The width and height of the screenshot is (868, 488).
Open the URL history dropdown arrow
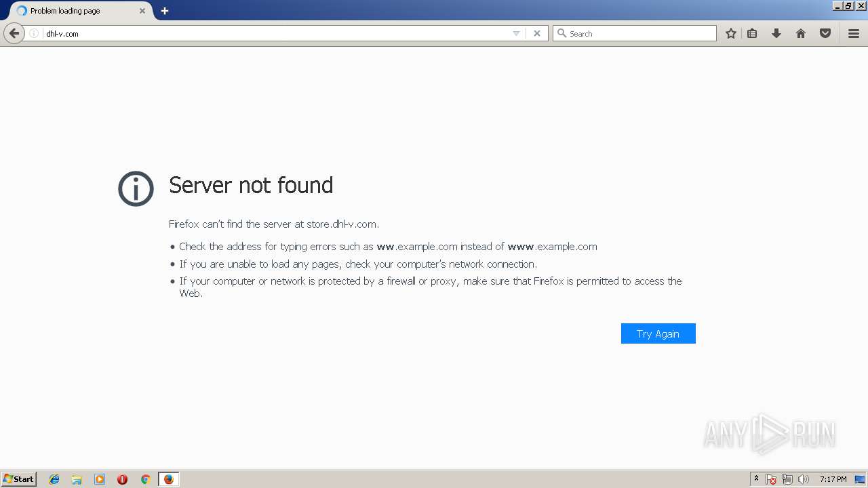coord(516,33)
